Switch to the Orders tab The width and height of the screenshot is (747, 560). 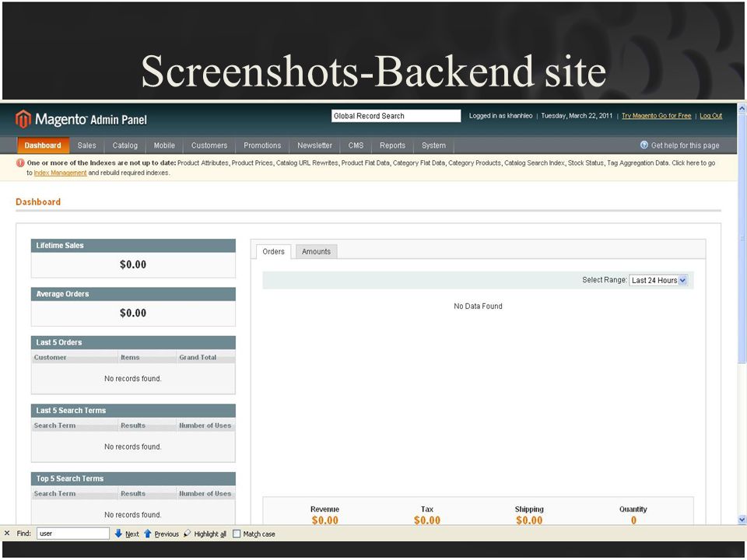click(273, 251)
